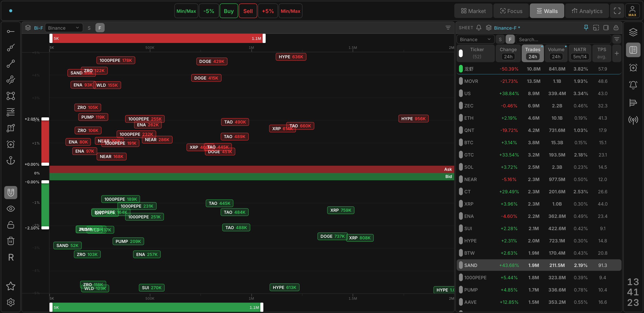The width and height of the screenshot is (644, 313).
Task: Select the Walls tab
Action: [547, 11]
